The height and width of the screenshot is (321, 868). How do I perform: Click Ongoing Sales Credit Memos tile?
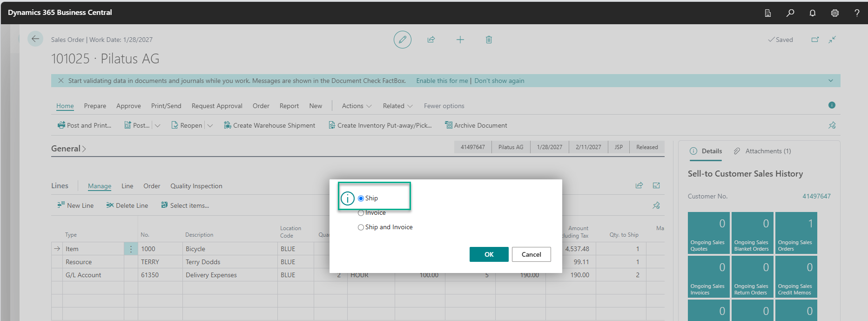click(796, 277)
